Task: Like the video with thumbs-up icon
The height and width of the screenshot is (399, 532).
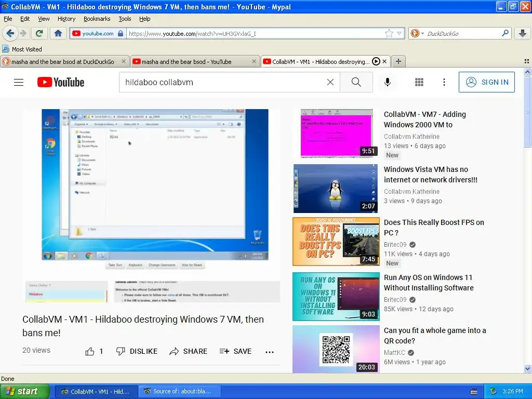Action: click(90, 351)
